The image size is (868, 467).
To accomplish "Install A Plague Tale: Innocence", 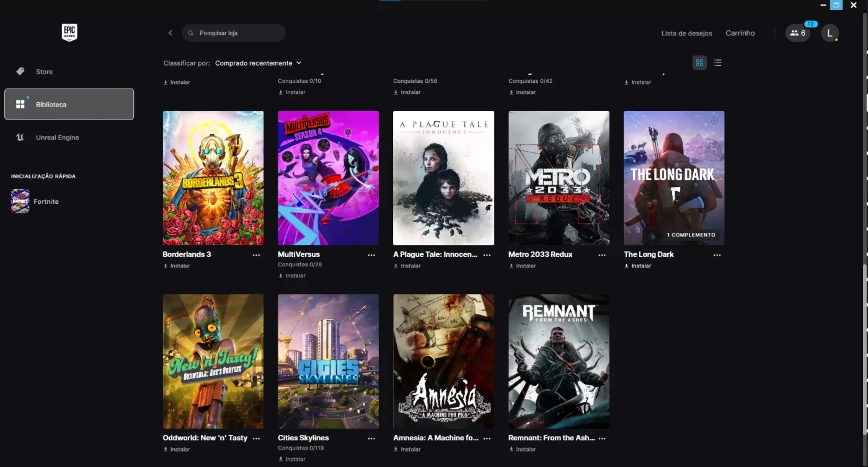I will 407,266.
